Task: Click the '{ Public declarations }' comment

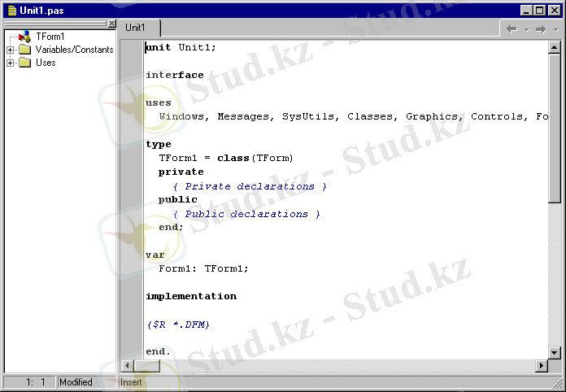Action: [246, 214]
